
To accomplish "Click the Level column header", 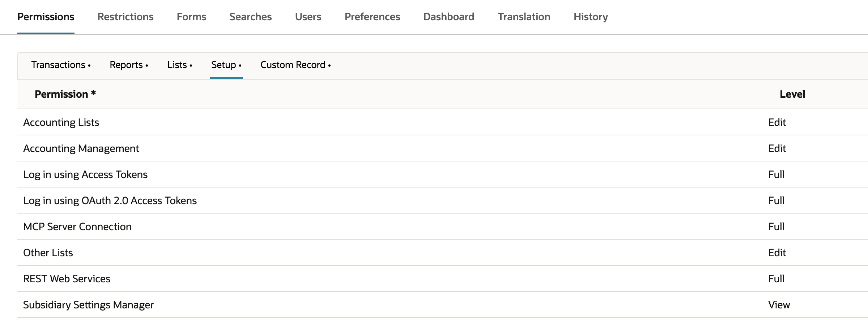I will (x=792, y=94).
